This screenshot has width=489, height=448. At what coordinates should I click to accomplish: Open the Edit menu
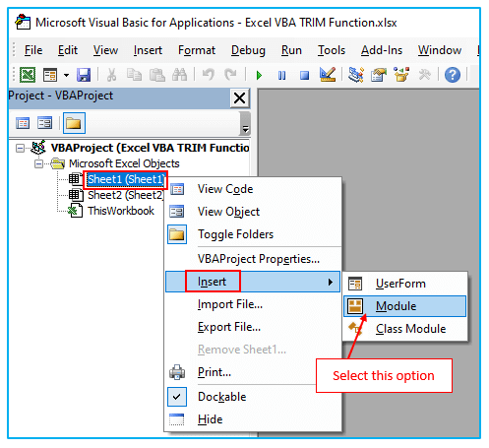click(x=68, y=50)
